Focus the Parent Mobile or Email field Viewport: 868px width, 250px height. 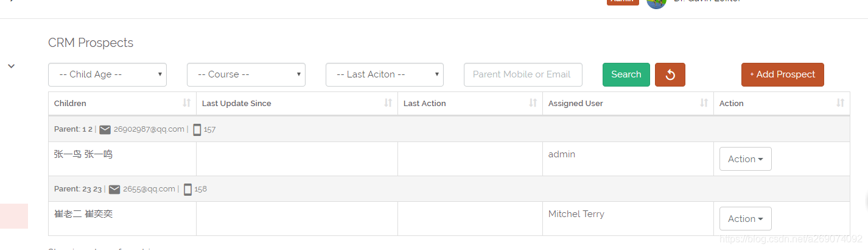coord(523,74)
